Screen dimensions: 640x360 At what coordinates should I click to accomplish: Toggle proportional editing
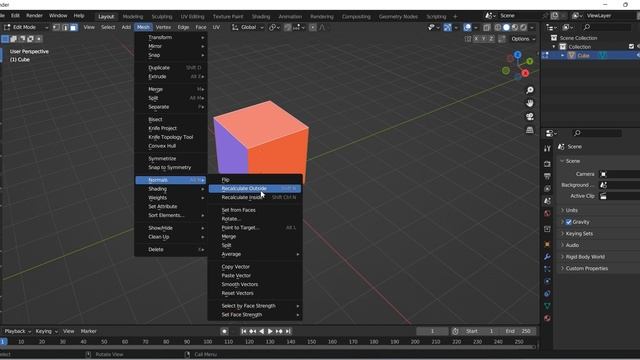313,27
